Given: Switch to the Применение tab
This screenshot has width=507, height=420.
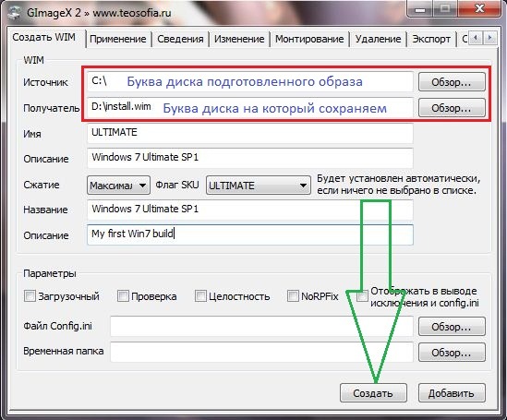Looking at the screenshot, I should click(x=118, y=39).
